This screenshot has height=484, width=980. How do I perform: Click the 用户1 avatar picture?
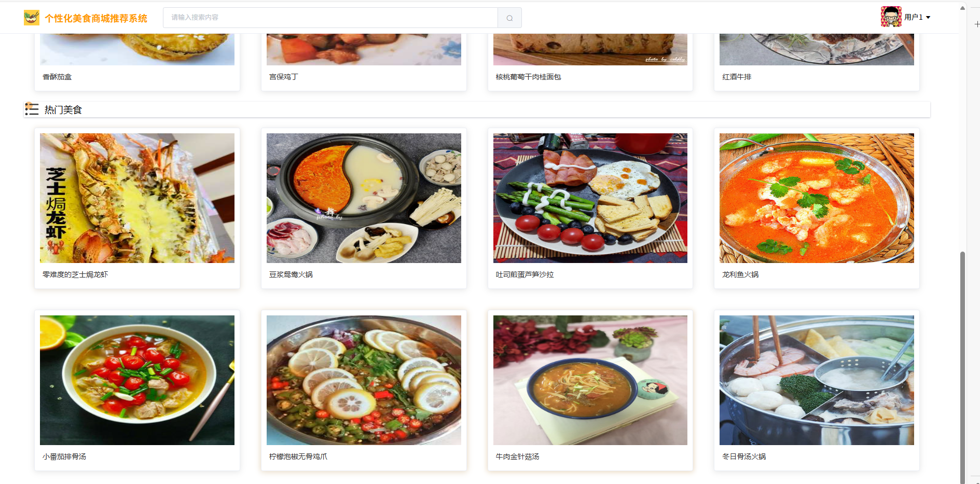coord(891,17)
